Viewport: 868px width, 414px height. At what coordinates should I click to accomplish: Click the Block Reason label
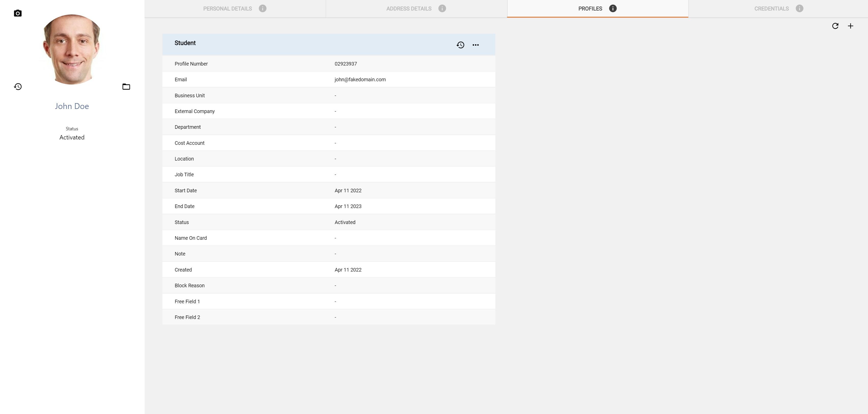click(x=190, y=286)
